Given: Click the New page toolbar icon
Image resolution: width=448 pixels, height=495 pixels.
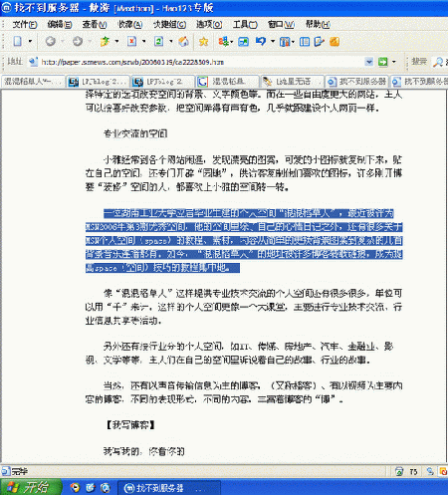Looking at the screenshot, I should 17,42.
